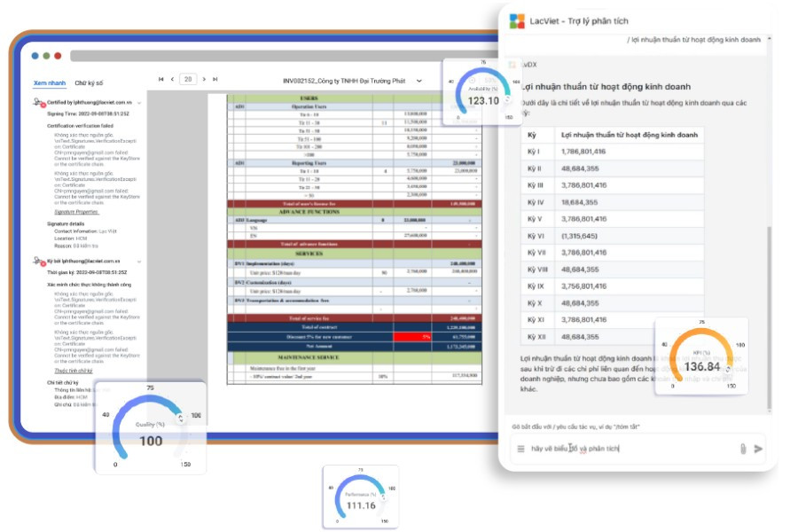Jump to the last document page
This screenshot has height=532, width=798.
(x=217, y=79)
